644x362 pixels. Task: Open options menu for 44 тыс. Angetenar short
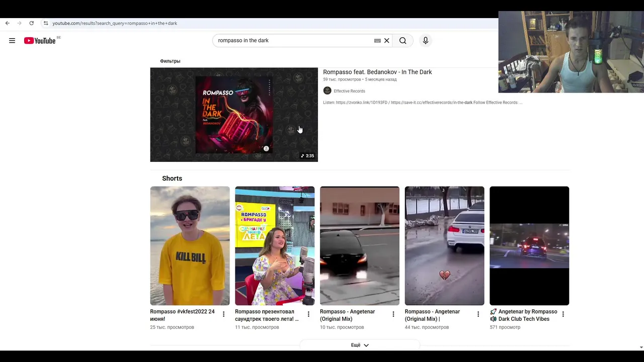[x=478, y=314]
